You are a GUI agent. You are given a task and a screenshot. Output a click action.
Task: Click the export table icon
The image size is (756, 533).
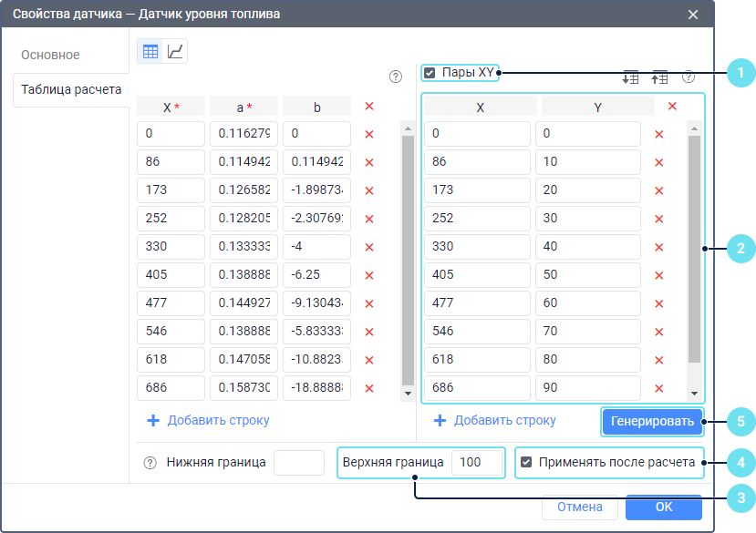tap(659, 78)
